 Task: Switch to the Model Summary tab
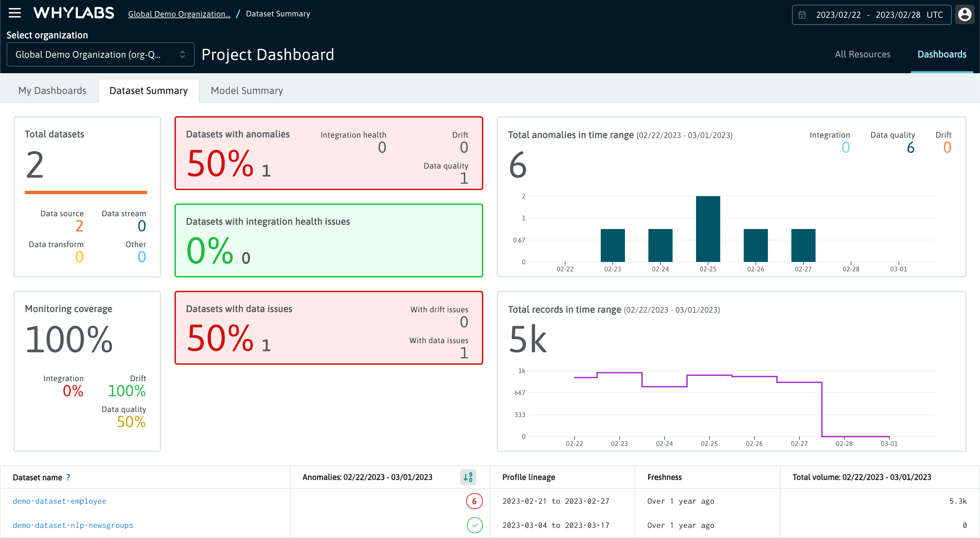pyautogui.click(x=247, y=90)
